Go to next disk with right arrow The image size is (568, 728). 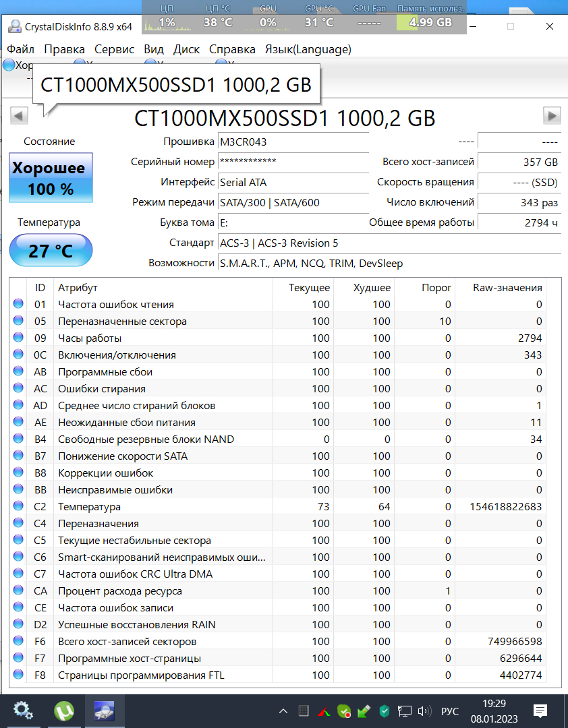coord(552,115)
